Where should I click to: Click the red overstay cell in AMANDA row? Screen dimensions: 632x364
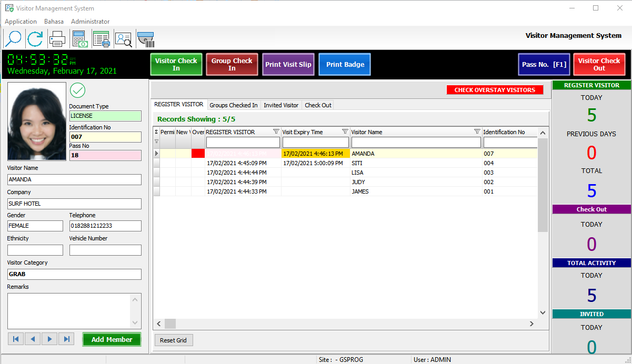(x=198, y=154)
